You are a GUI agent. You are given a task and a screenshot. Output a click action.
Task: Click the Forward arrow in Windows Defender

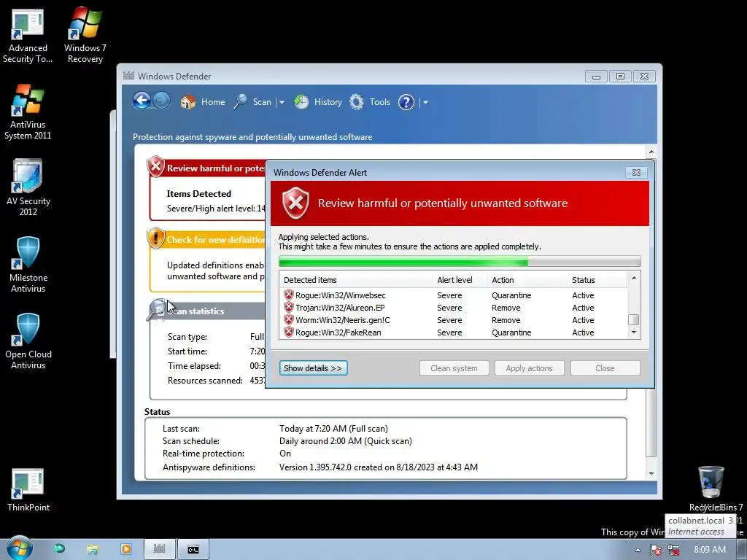[161, 101]
